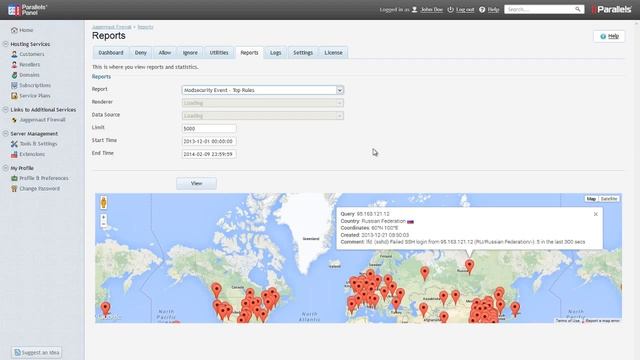This screenshot has height=360, width=640.
Task: Close the map info window
Action: (596, 214)
